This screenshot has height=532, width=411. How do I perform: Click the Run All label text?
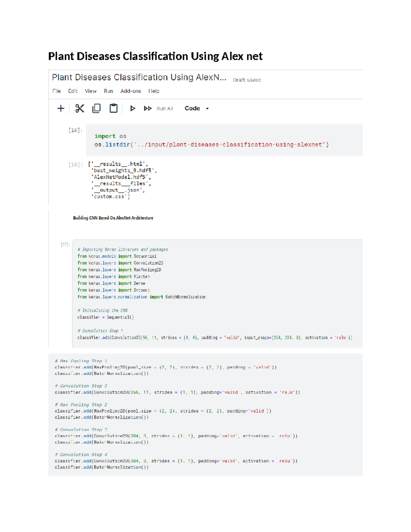(x=165, y=109)
